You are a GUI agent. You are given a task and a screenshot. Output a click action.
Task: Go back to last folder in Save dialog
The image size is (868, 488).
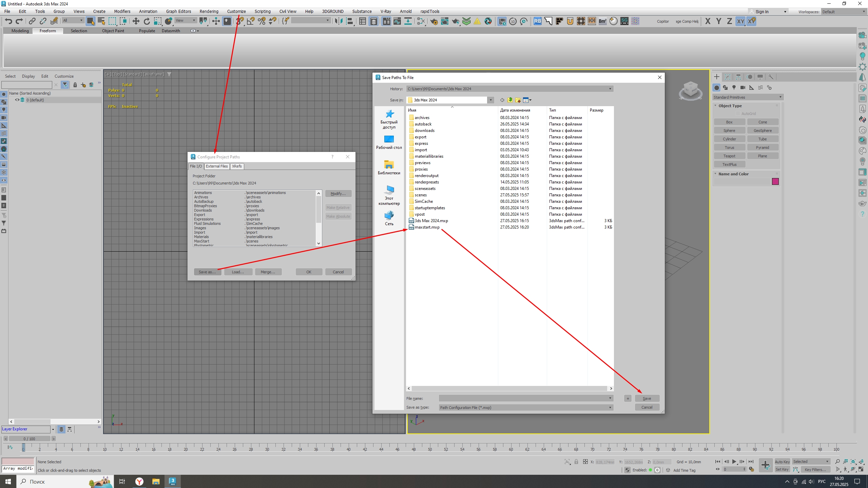click(502, 100)
